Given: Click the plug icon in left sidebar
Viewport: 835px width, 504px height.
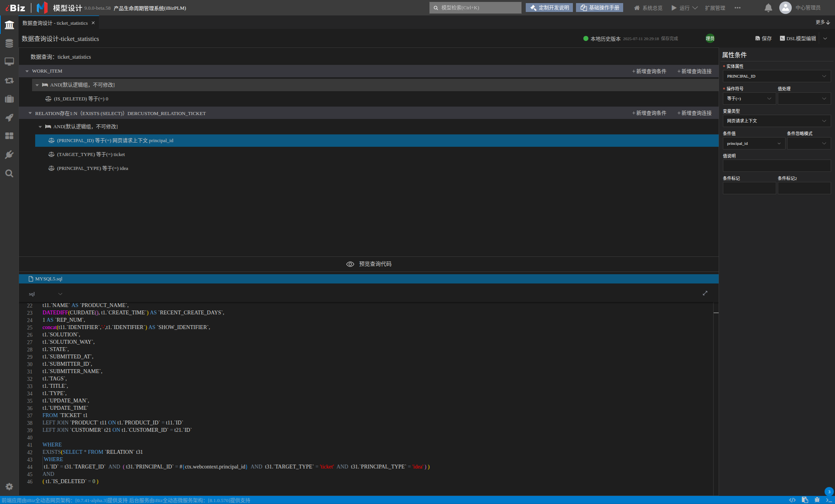Looking at the screenshot, I should (9, 154).
